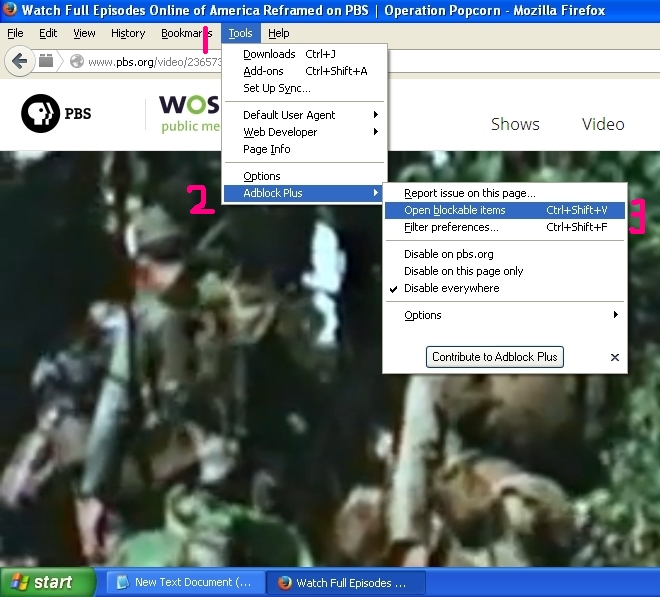Click the WOSU public media logo
Viewport: 660px width, 597px height.
tap(189, 114)
